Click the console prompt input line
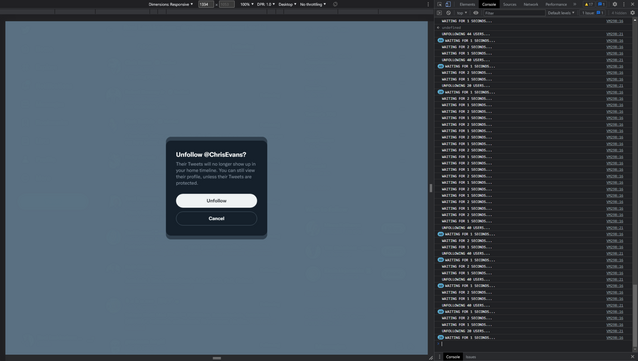 533,344
